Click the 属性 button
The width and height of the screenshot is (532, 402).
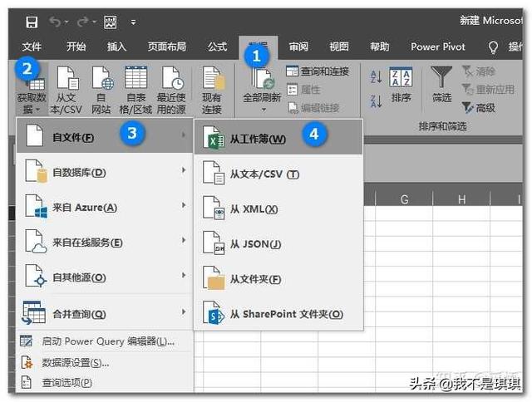303,90
